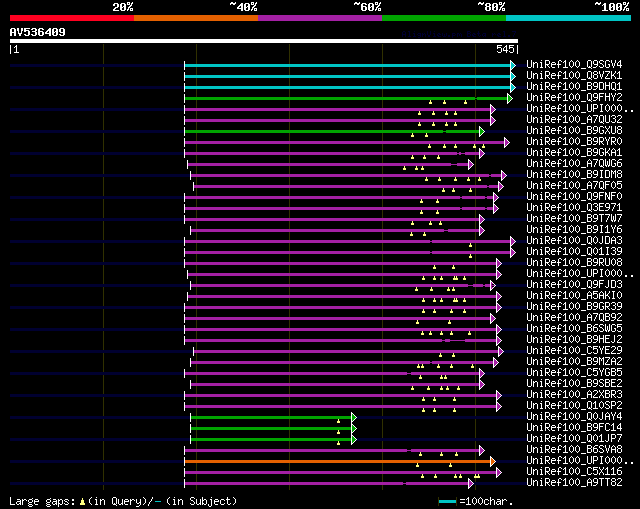
Task: Select the UniRef100_Q10SP2 label
Action: click(x=574, y=406)
